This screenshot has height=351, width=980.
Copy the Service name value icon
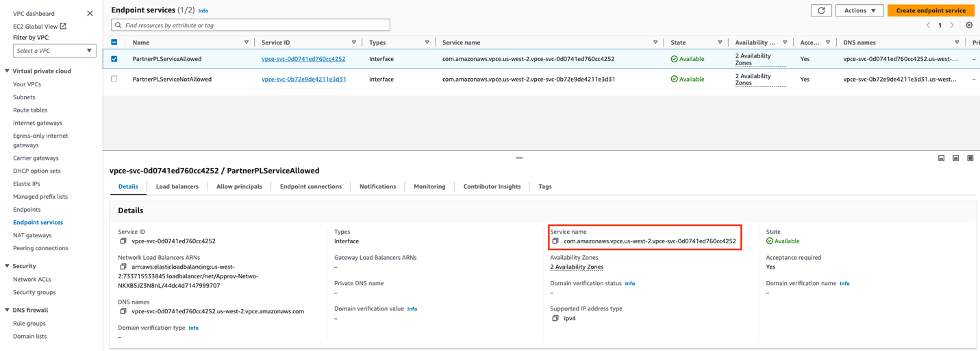click(555, 241)
